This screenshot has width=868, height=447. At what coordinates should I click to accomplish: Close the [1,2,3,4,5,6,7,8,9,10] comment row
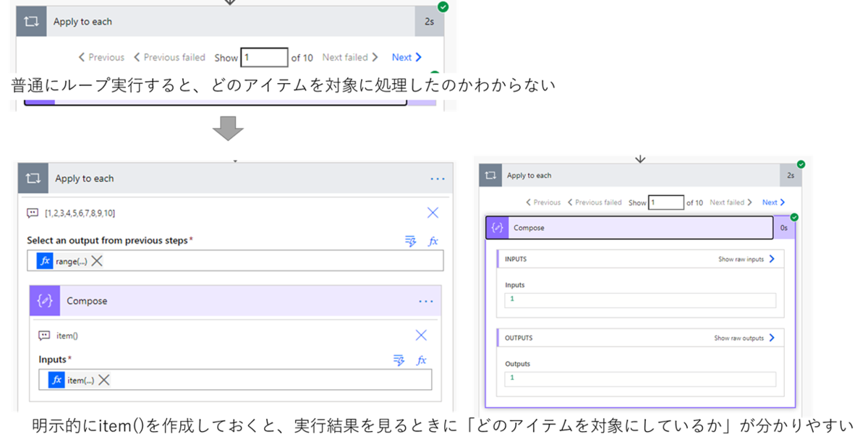pyautogui.click(x=433, y=213)
